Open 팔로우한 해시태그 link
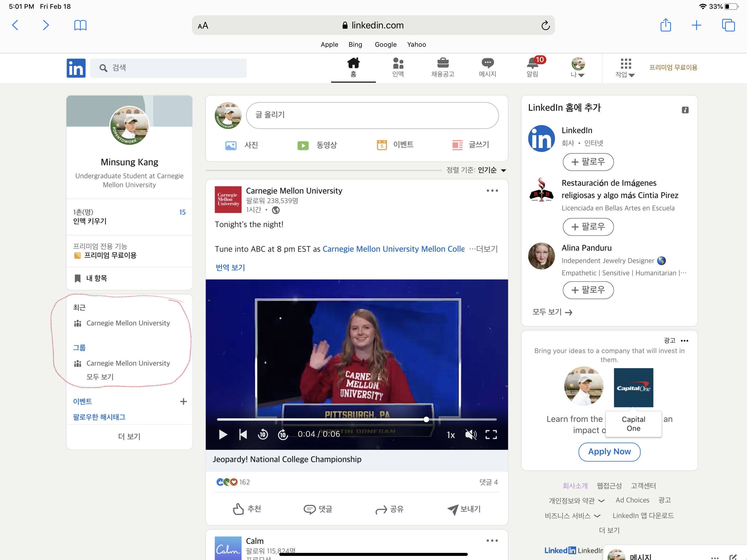747x560 pixels. click(99, 418)
